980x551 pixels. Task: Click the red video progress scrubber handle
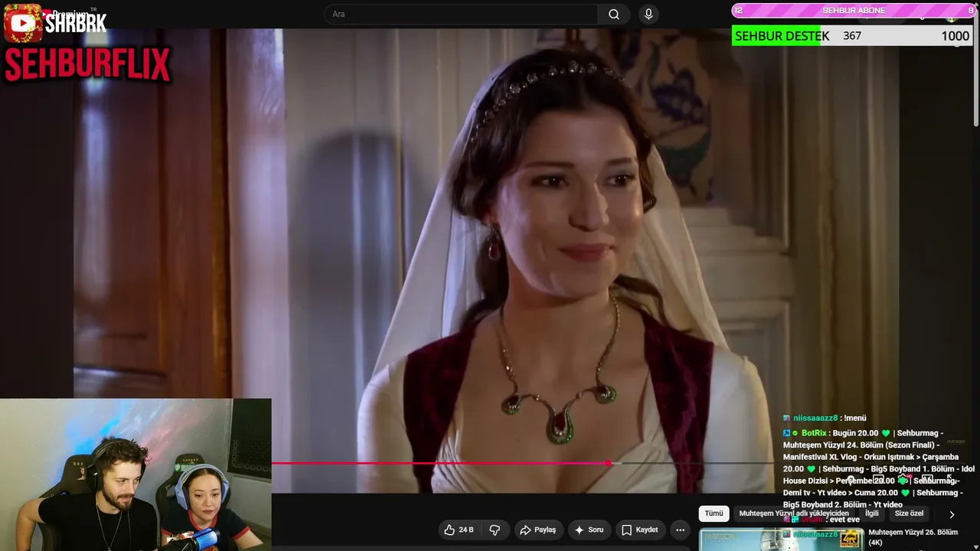click(x=608, y=463)
